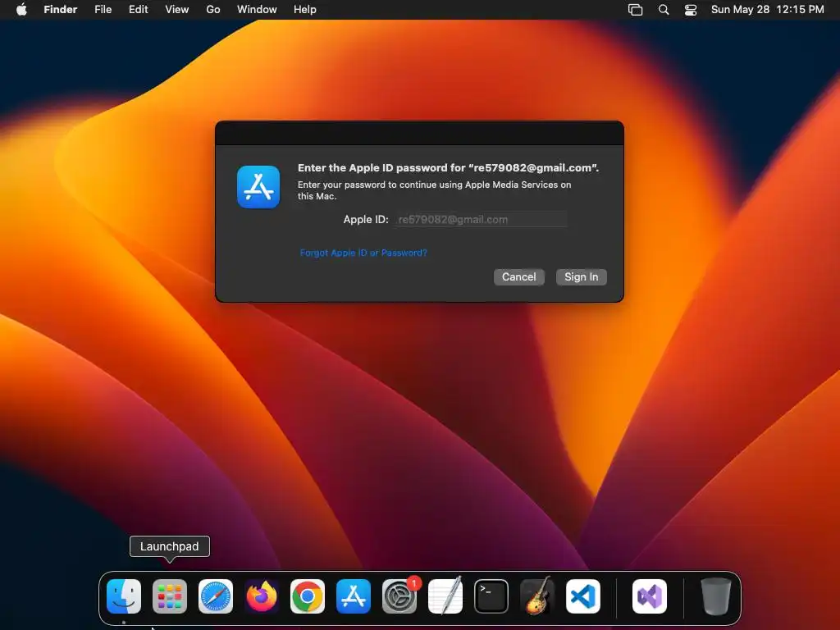Open purple Visual Studio icon in Dock
Screen dimensions: 840x630
coord(650,596)
